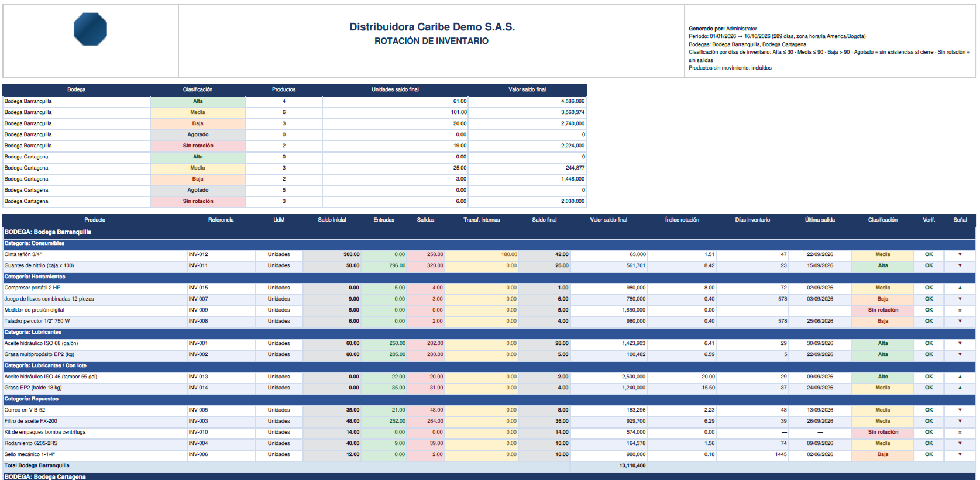Click the report title ROTACIÓN DE INVENTARIO
Image resolution: width=980 pixels, height=480 pixels.
pyautogui.click(x=431, y=41)
